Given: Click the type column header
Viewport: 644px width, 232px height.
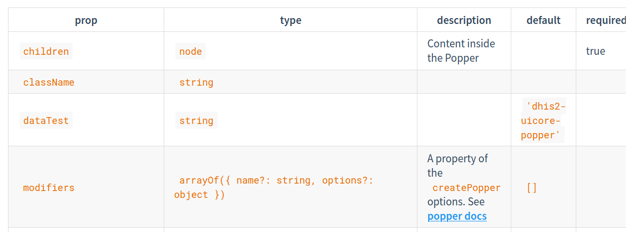Looking at the screenshot, I should [291, 20].
